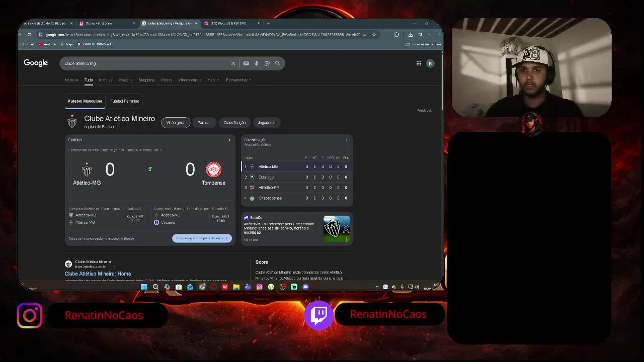Expand the Ferramentas dropdown
The image size is (644, 362).
click(238, 80)
